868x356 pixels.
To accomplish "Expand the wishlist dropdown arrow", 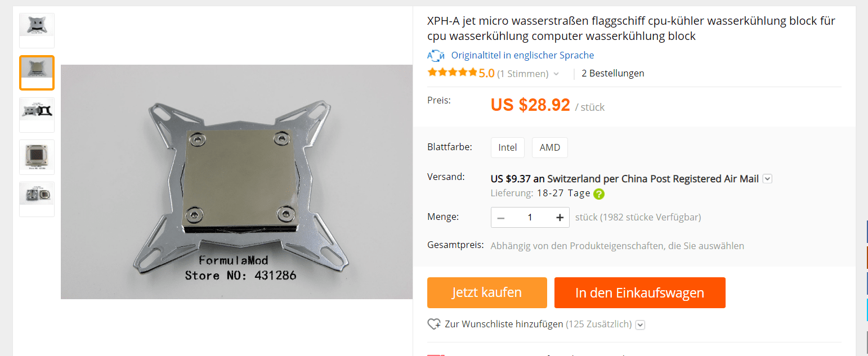I will [640, 325].
